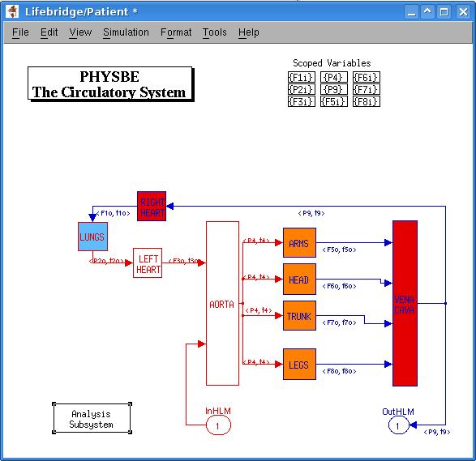
Task: Click the orange ARMS block
Action: coord(299,242)
